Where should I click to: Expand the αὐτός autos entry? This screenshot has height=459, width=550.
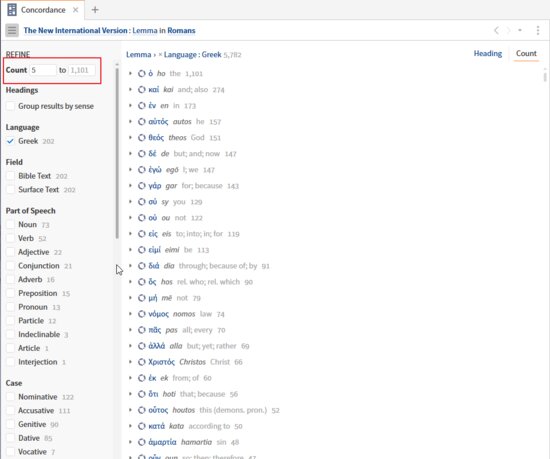pyautogui.click(x=130, y=122)
